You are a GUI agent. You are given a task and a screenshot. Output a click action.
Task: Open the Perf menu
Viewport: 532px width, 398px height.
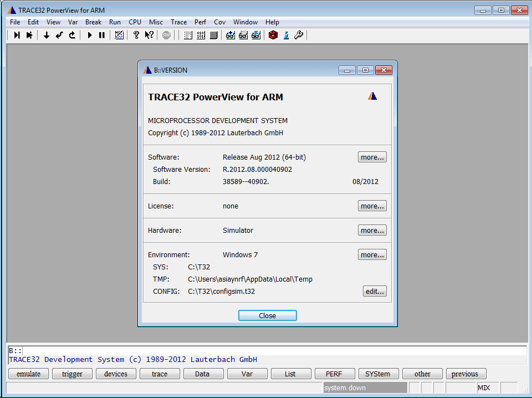pyautogui.click(x=200, y=22)
